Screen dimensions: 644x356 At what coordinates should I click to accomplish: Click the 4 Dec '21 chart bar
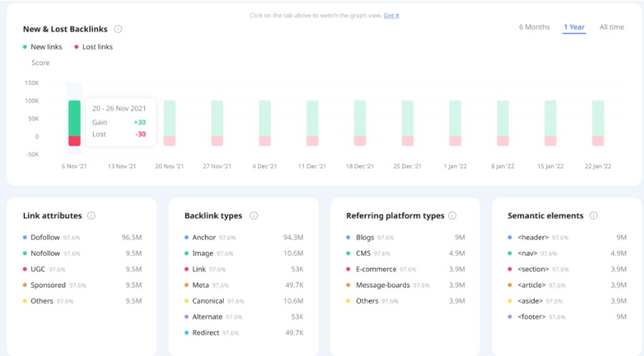pyautogui.click(x=265, y=123)
